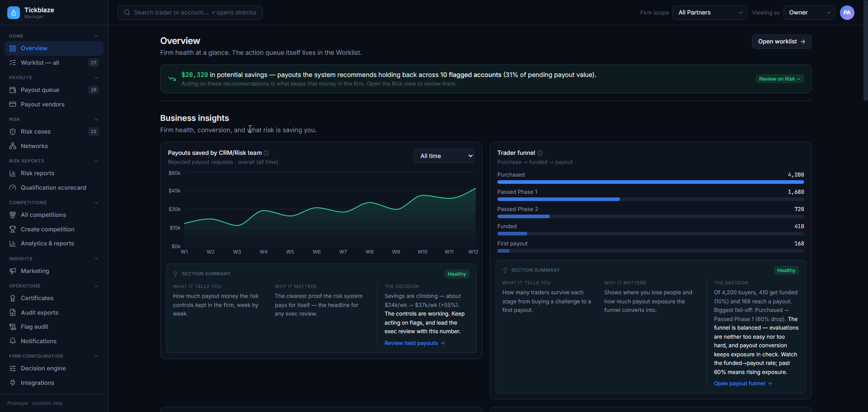Click the PA user avatar

pos(847,13)
